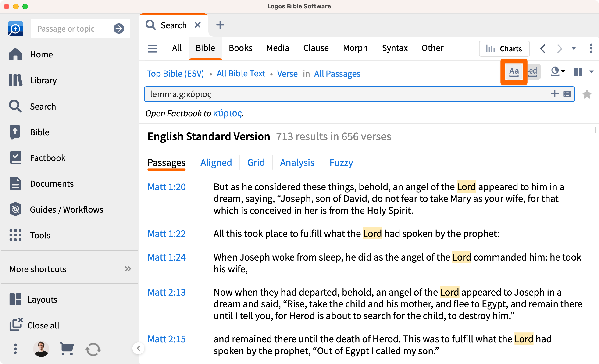Screen dimensions: 599x364
Task: Show the Aligned results view
Action: (x=216, y=162)
